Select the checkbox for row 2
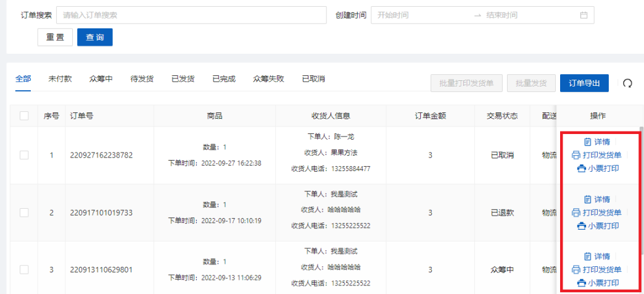644x294 pixels. [x=24, y=212]
